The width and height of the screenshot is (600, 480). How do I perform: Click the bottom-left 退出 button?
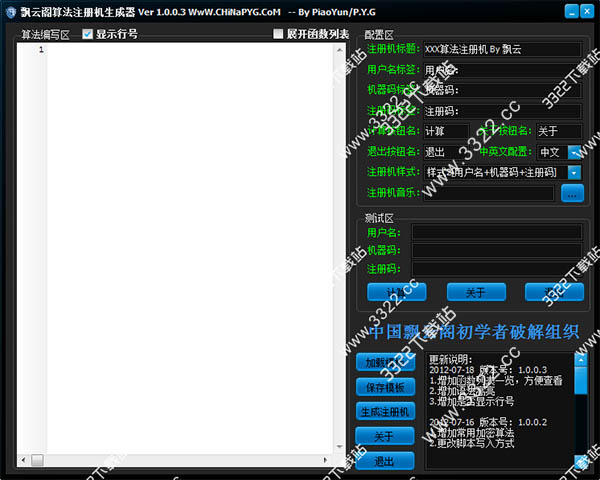coord(385,461)
